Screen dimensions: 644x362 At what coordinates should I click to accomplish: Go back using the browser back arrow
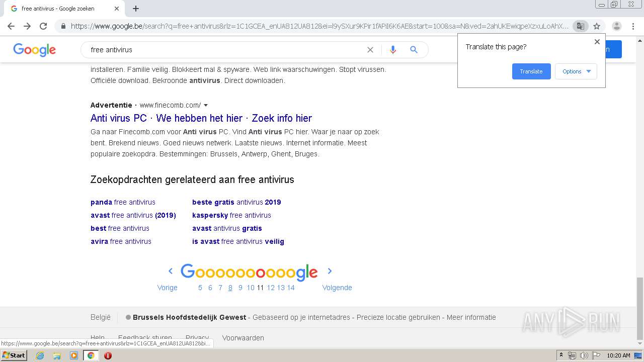pyautogui.click(x=11, y=26)
